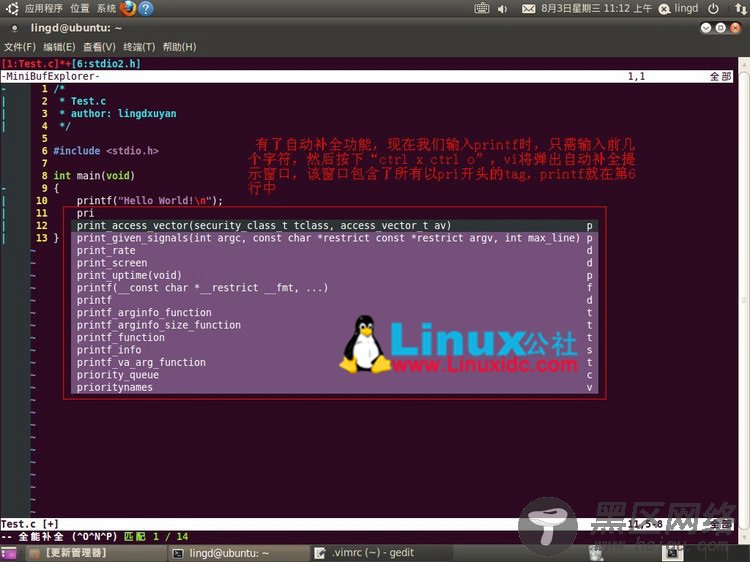Select the 6:stdio2.h buffer tab
The image size is (750, 562).
point(106,64)
